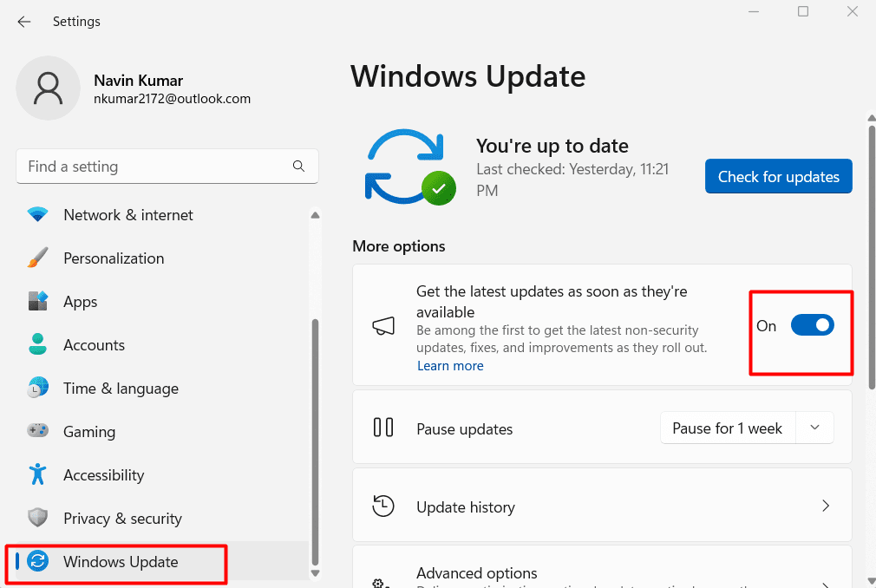Select the Time & language clock icon
Screen dimensions: 876x588
click(38, 388)
